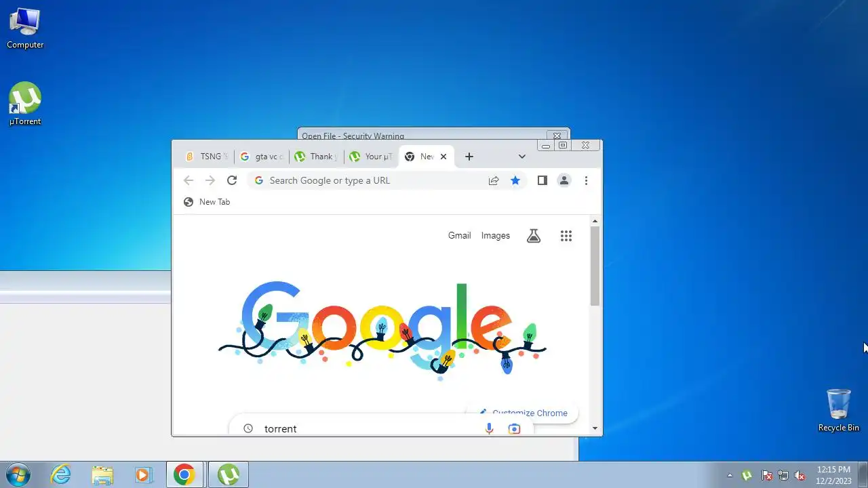
Task: Start voice search with microphone
Action: tap(489, 428)
